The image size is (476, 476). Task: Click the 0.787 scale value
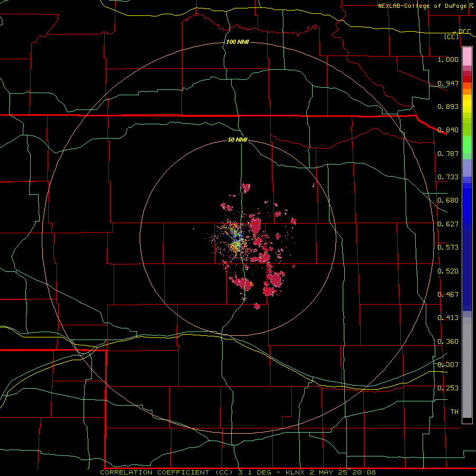(x=448, y=153)
